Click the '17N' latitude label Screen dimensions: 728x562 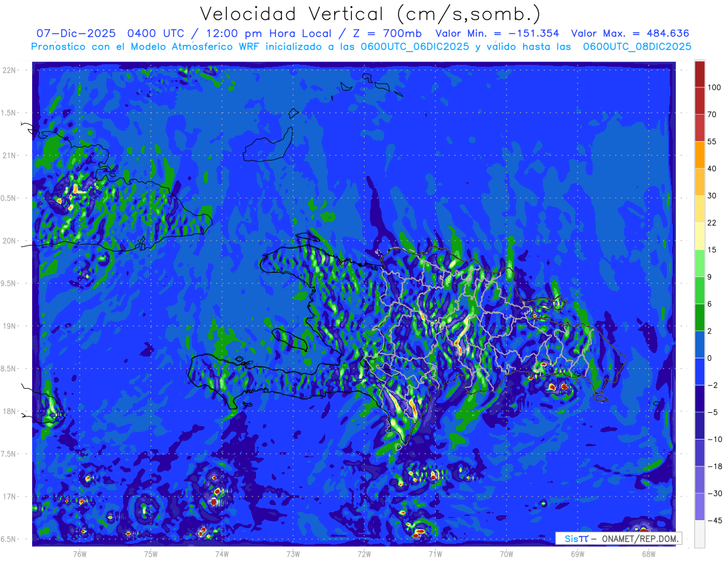pos(10,497)
